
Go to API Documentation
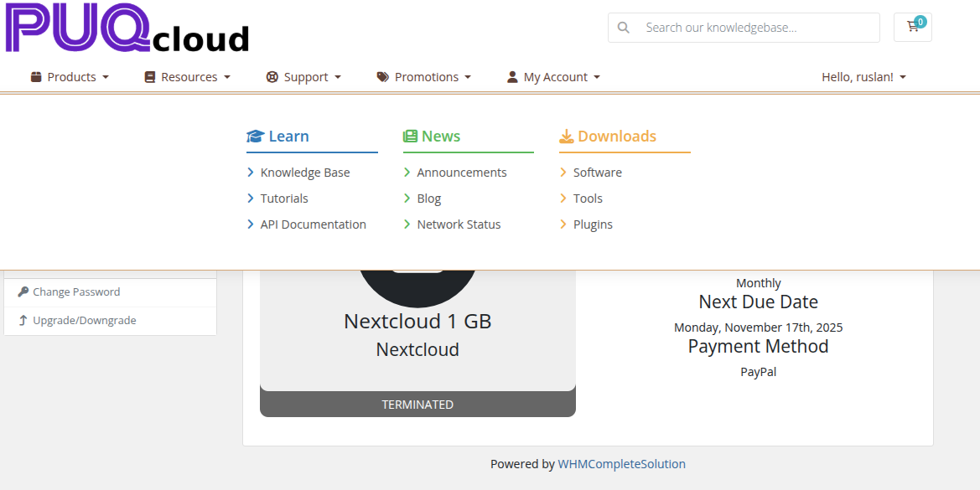tap(313, 224)
